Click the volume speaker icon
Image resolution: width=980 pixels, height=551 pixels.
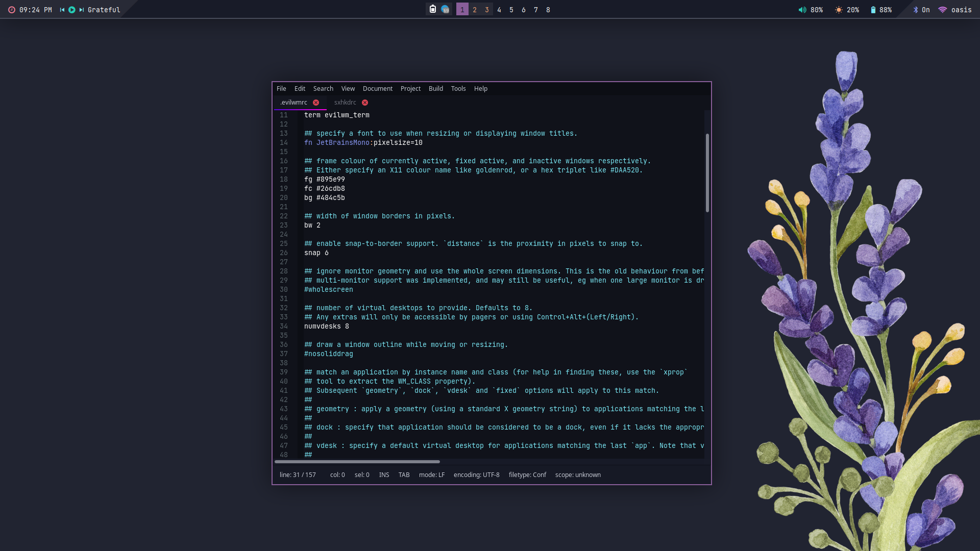click(x=802, y=10)
